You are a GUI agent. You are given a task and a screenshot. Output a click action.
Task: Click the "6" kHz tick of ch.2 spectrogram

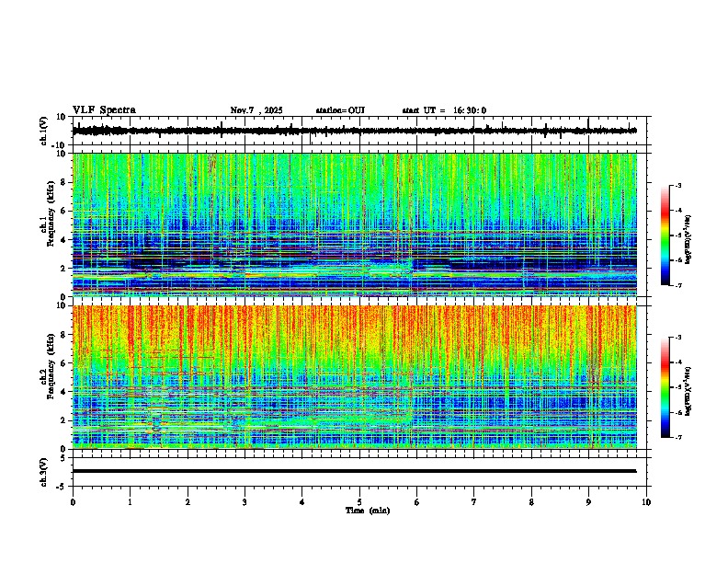[63, 363]
